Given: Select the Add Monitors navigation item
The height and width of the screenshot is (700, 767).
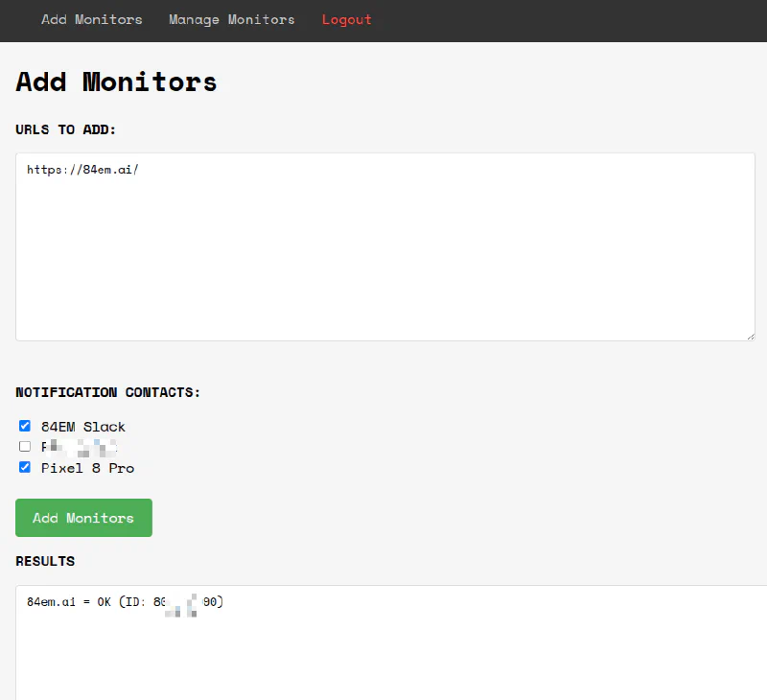Looking at the screenshot, I should coord(91,19).
